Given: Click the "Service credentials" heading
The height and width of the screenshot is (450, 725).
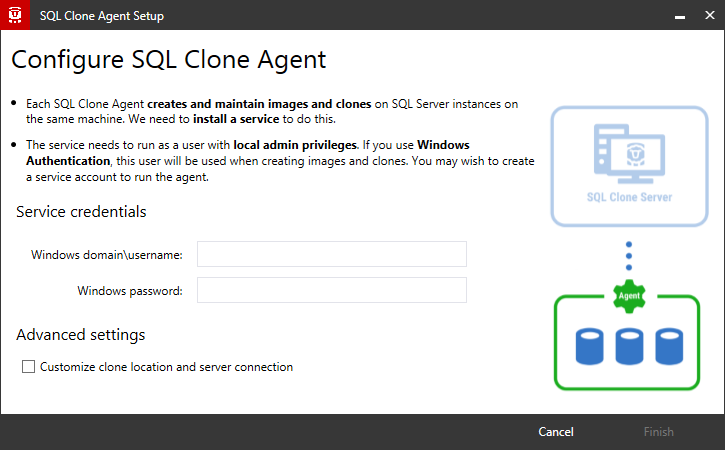Looking at the screenshot, I should [x=81, y=212].
